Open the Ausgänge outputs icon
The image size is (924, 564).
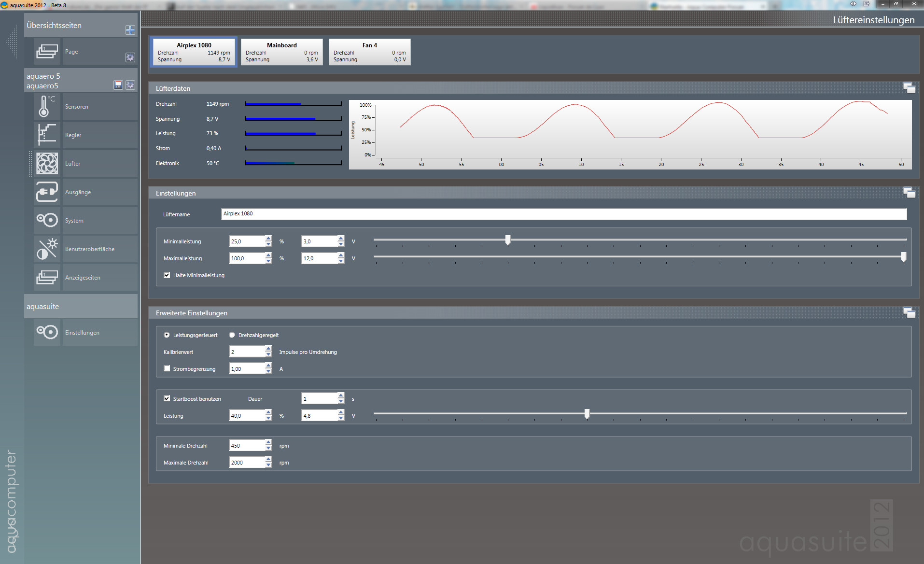47,192
